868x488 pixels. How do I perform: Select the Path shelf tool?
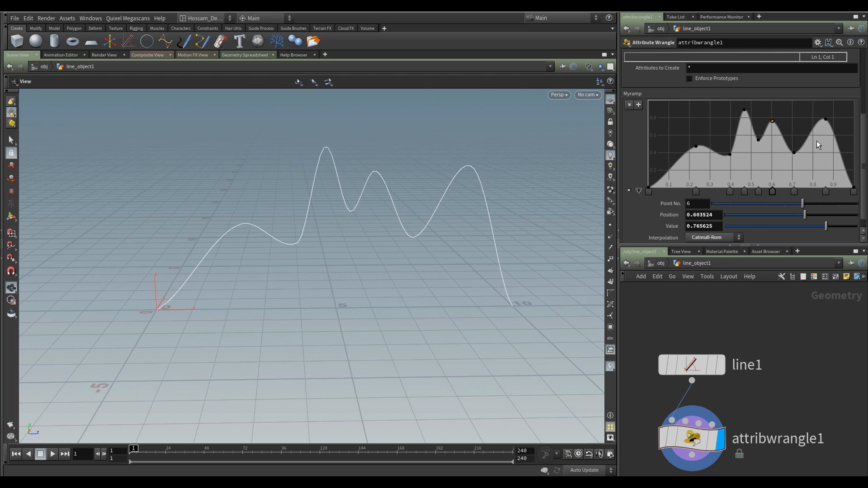point(202,41)
